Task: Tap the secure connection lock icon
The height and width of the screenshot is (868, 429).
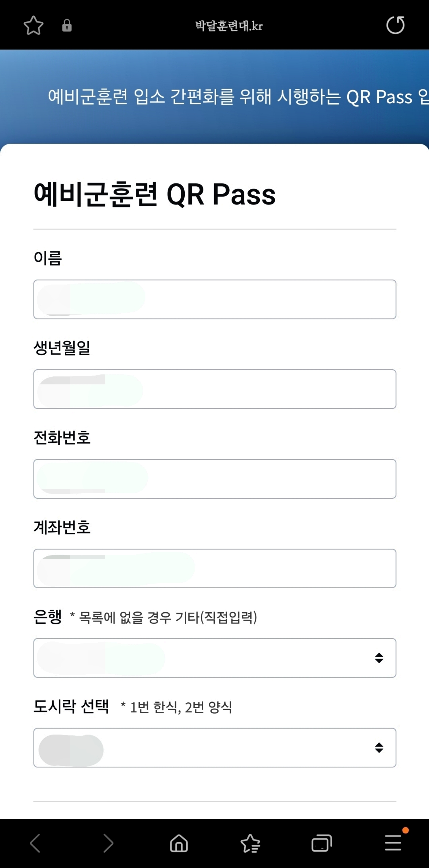Action: tap(67, 25)
